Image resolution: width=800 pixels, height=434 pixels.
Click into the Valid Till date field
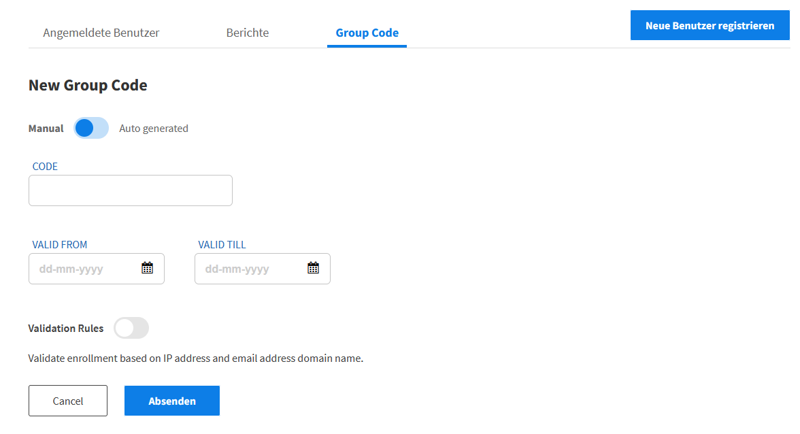click(262, 269)
